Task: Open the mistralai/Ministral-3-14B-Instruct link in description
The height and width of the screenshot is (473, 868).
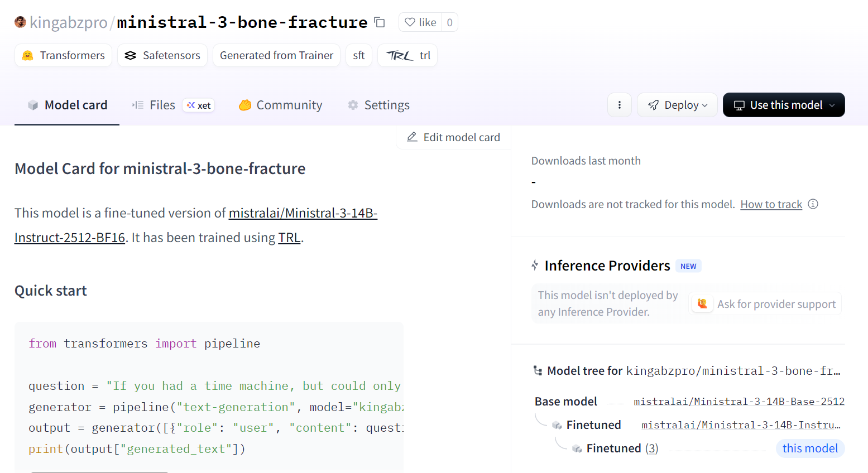Action: (303, 213)
